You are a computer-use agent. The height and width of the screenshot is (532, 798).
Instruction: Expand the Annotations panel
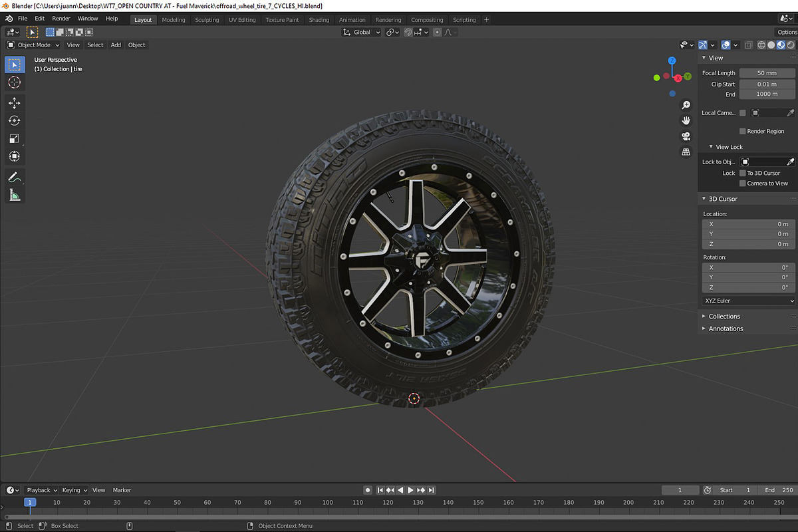coord(704,329)
